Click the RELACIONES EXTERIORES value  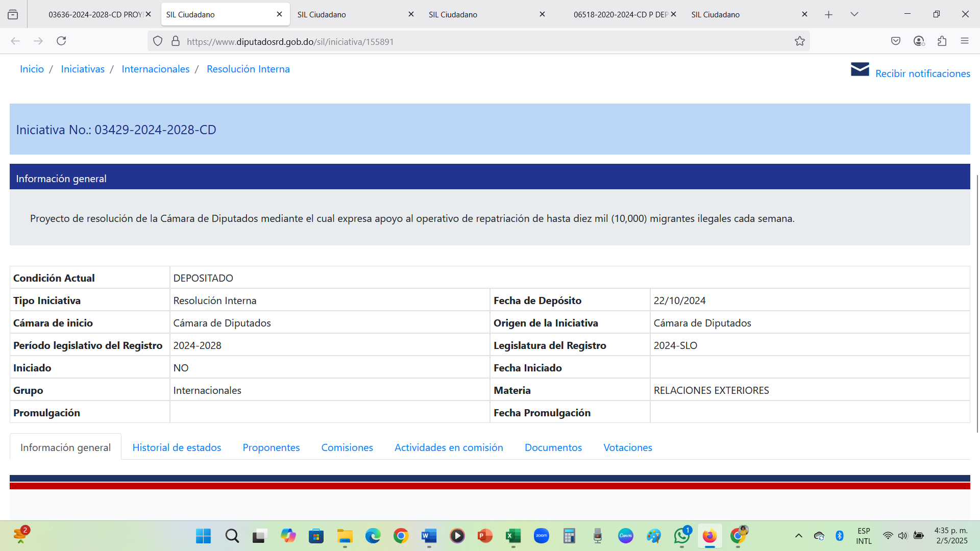pos(711,390)
